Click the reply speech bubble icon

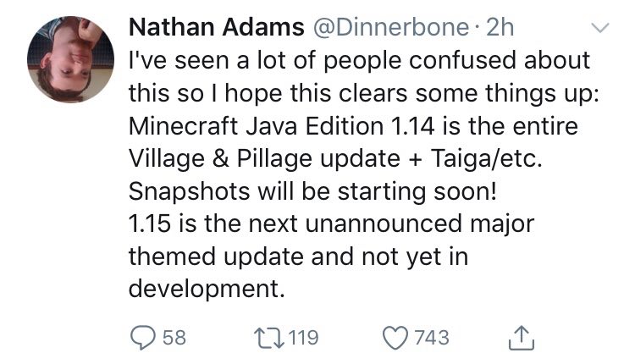pyautogui.click(x=142, y=337)
